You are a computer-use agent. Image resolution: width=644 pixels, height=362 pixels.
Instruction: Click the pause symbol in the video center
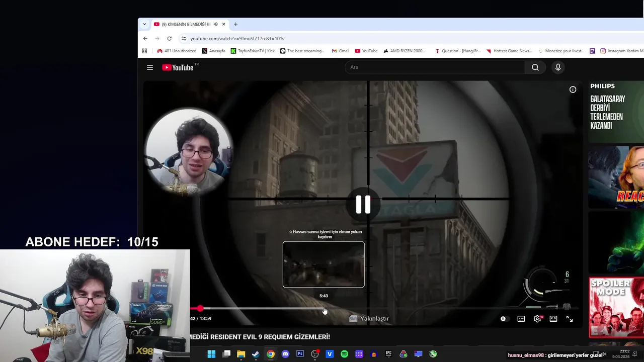point(363,205)
